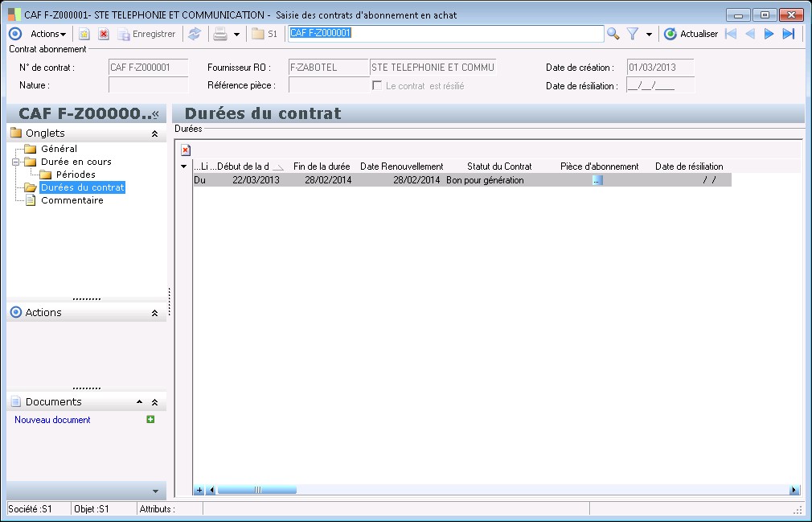Image resolution: width=812 pixels, height=522 pixels.
Task: Click the ellipsis button in Pièce d'abonnement cell
Action: tap(597, 180)
